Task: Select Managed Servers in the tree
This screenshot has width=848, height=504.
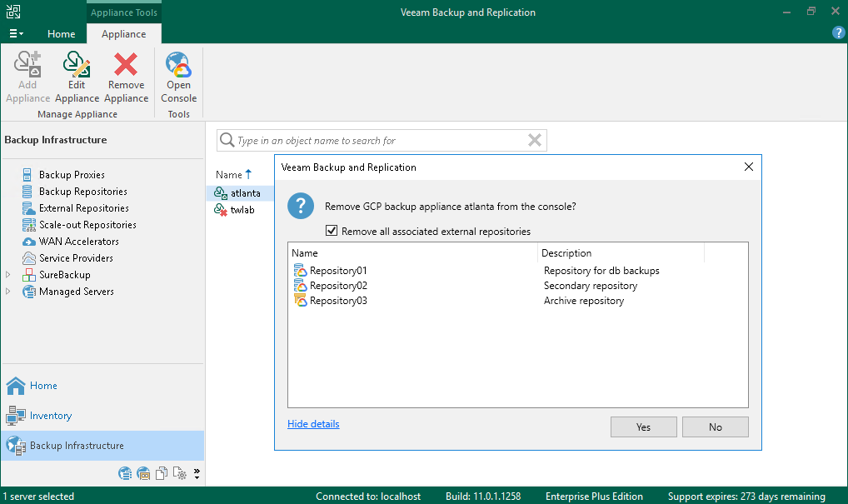Action: pos(77,292)
